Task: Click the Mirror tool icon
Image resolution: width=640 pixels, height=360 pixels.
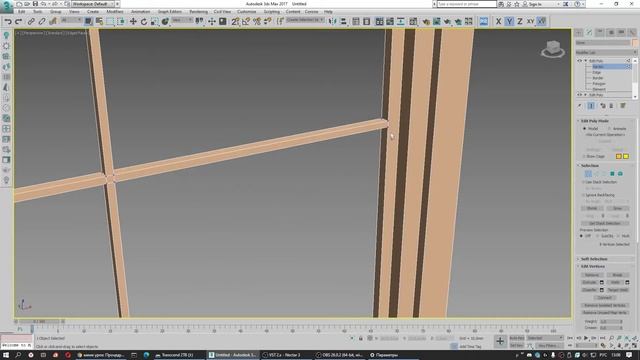Action: 333,21
